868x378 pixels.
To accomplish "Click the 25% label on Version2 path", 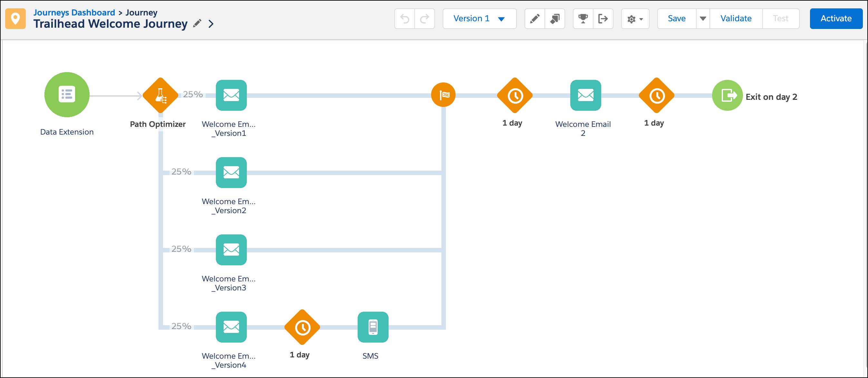I will [x=181, y=172].
